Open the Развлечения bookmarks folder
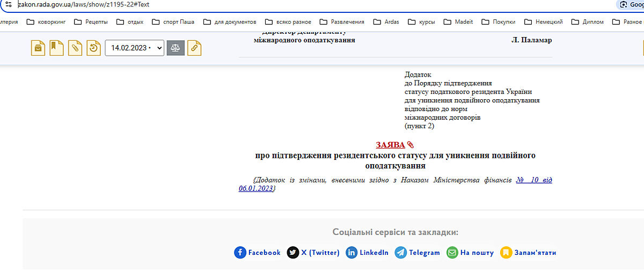 click(x=342, y=22)
